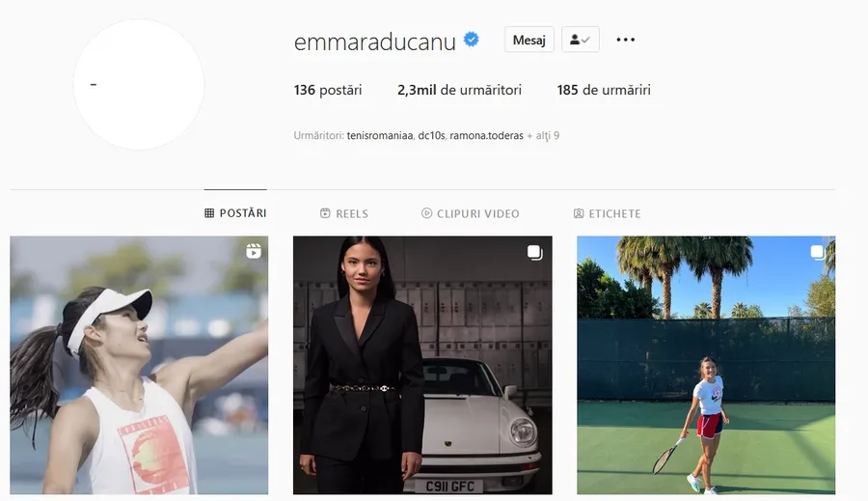Viewport: 868px width, 501px height.
Task: Open the ramona.toderas profile link
Action: point(486,135)
